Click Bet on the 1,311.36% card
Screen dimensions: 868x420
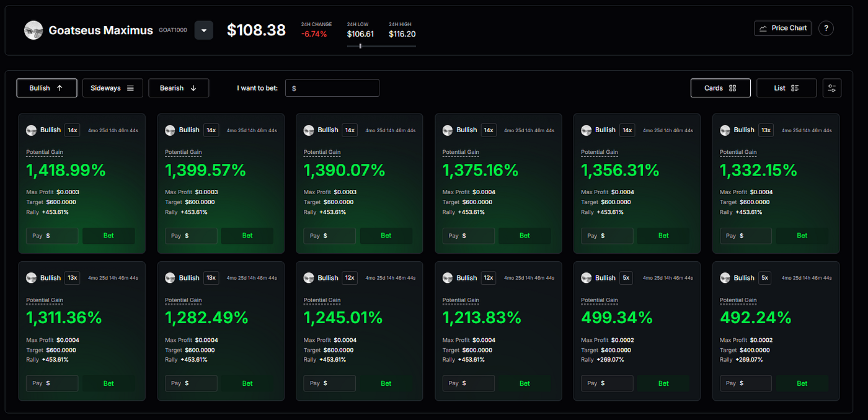point(108,383)
